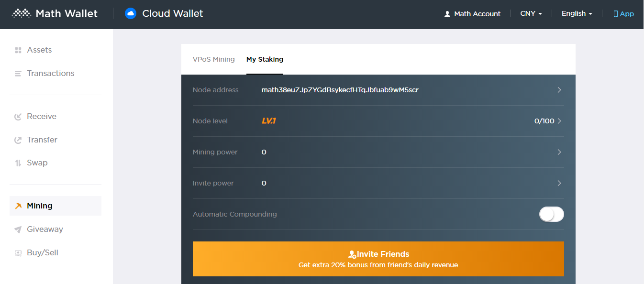Open Assets from the sidebar grid icon
Image resolution: width=644 pixels, height=284 pixels.
pos(18,50)
